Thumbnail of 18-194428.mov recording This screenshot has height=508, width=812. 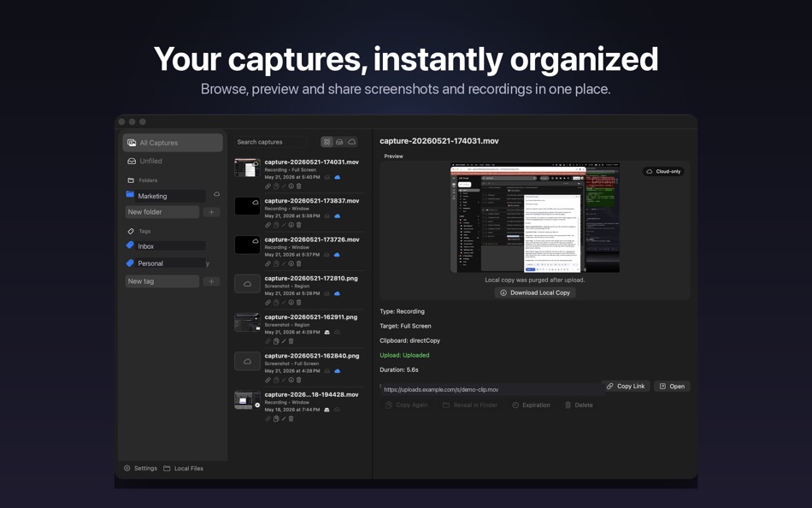(247, 400)
